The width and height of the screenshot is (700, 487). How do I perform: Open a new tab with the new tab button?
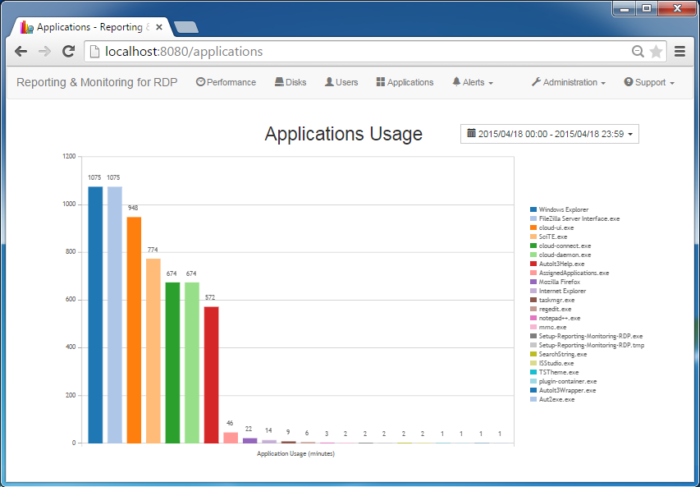pyautogui.click(x=186, y=27)
